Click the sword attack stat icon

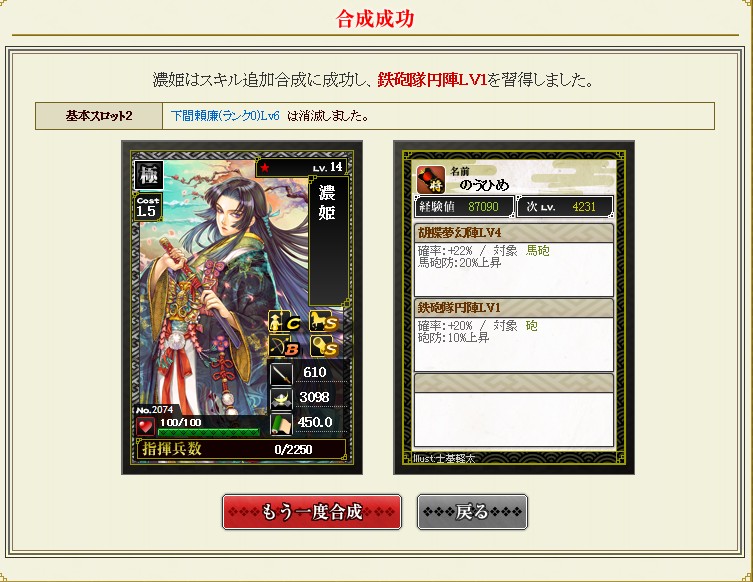pyautogui.click(x=281, y=374)
